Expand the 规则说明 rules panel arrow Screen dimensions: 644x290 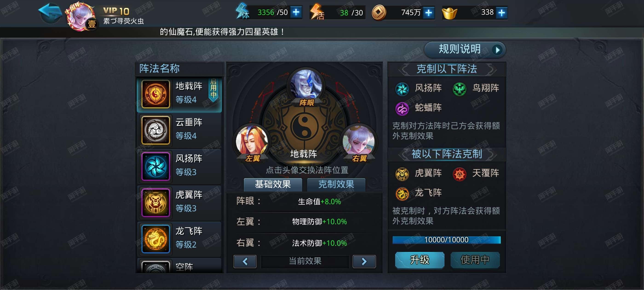click(x=497, y=50)
